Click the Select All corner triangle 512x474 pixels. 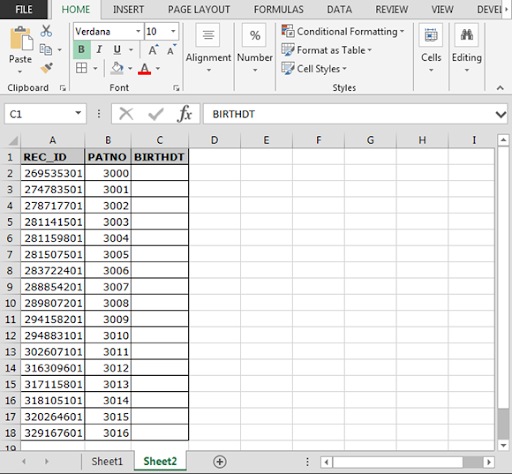(x=13, y=140)
